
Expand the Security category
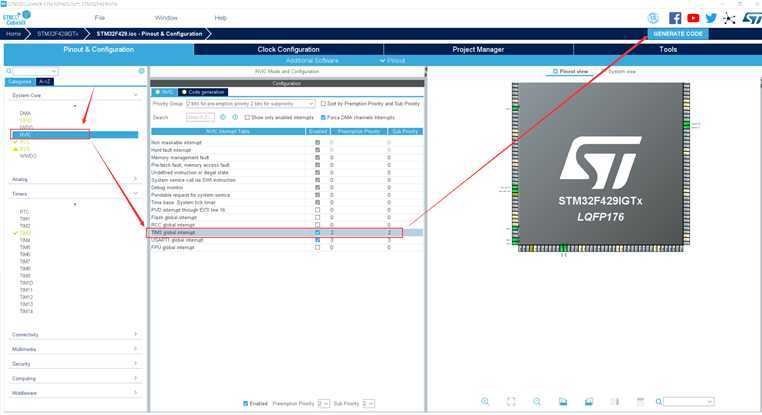(x=136, y=363)
